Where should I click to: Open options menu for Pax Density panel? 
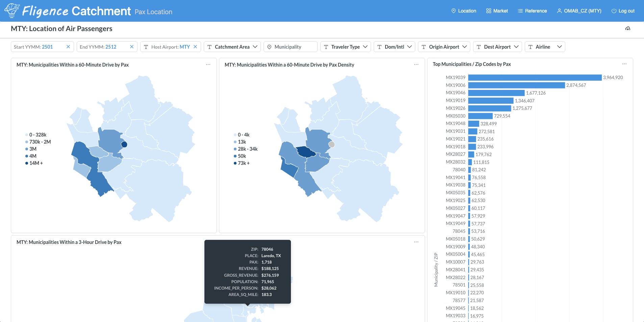coord(416,65)
